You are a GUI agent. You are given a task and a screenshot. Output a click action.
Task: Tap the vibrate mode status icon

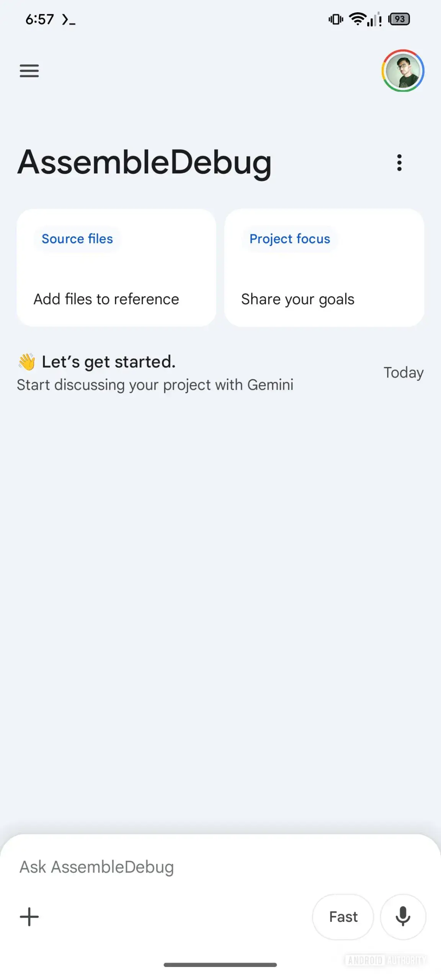(336, 19)
